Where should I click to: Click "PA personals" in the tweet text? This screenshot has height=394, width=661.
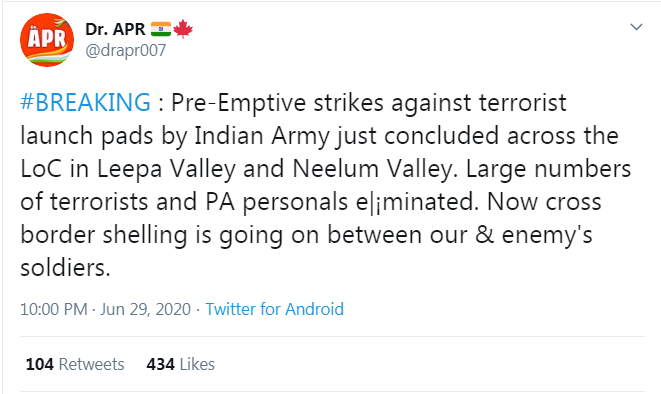point(277,202)
